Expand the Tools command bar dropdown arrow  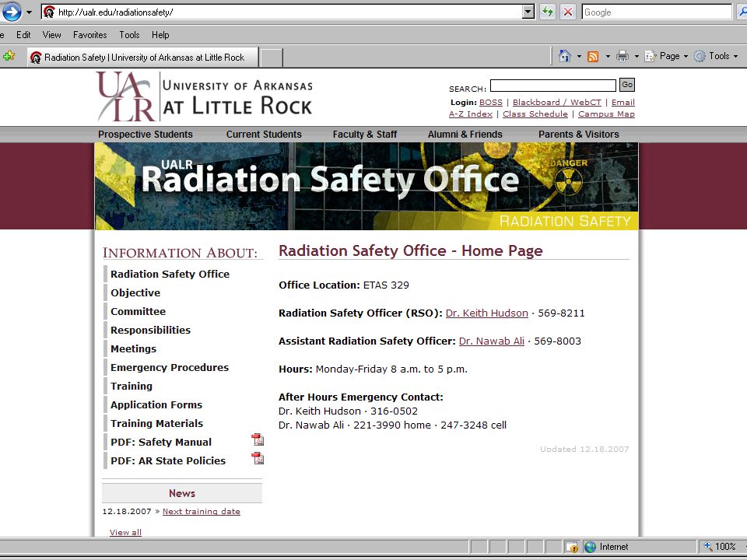click(x=735, y=57)
